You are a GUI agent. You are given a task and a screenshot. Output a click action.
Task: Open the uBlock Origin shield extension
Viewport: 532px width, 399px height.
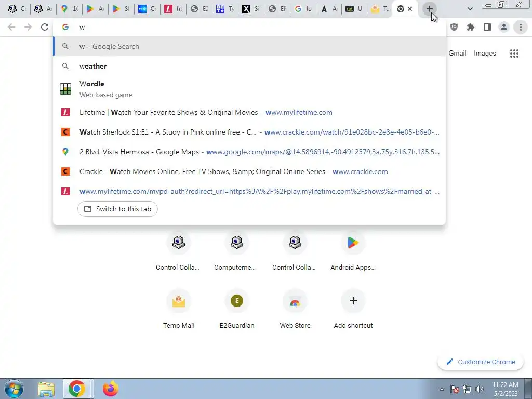click(x=454, y=27)
